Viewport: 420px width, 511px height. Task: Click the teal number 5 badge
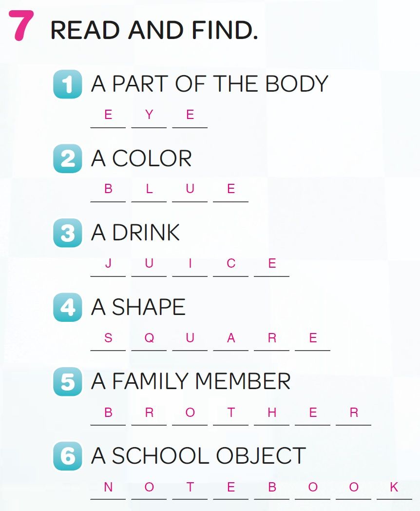[67, 382]
